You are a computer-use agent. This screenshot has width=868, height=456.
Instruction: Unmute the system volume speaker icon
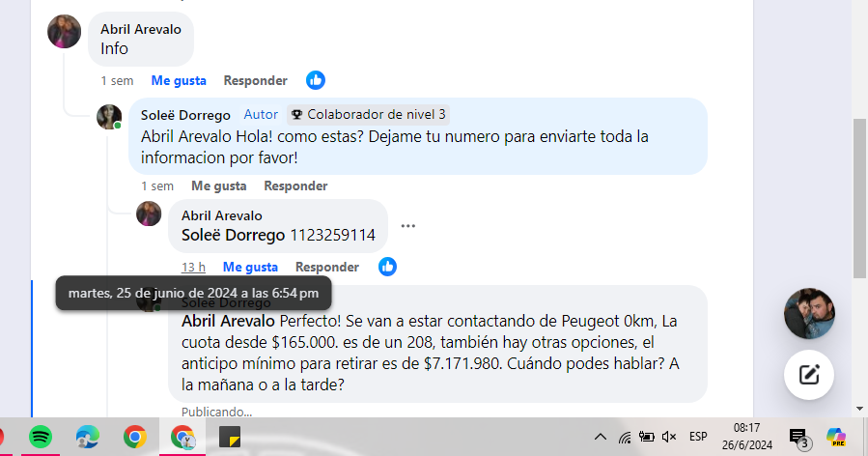pyautogui.click(x=669, y=438)
